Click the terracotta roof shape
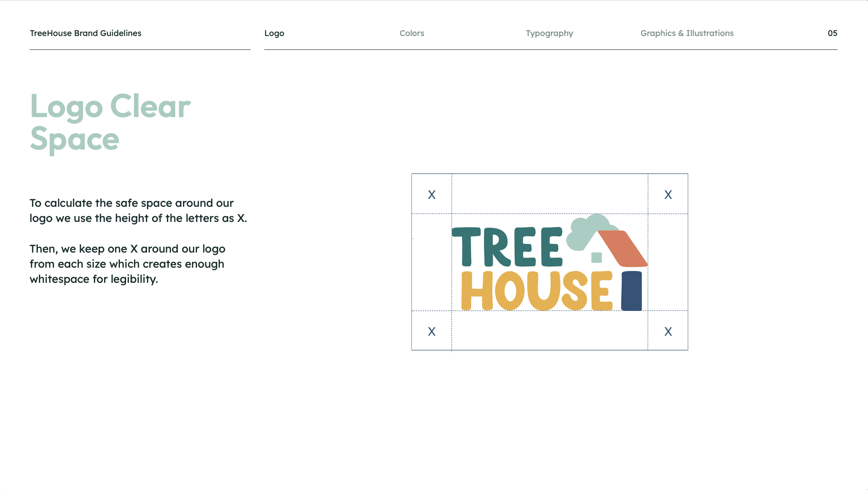Image resolution: width=868 pixels, height=490 pixels. pyautogui.click(x=623, y=248)
